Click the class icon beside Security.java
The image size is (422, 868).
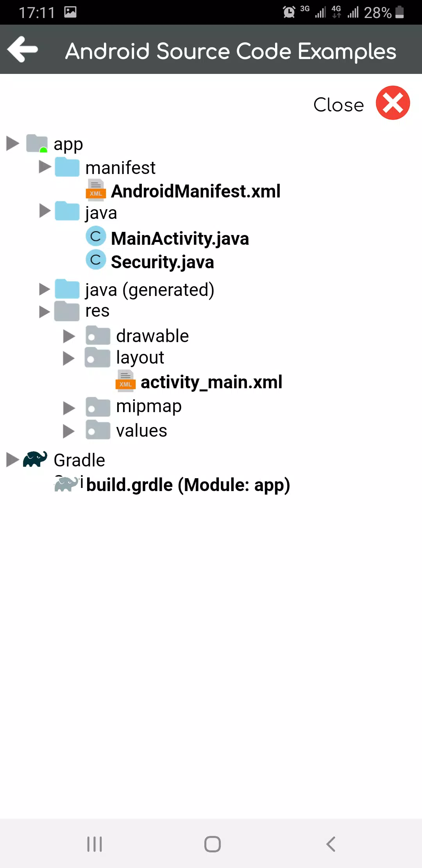click(x=96, y=260)
